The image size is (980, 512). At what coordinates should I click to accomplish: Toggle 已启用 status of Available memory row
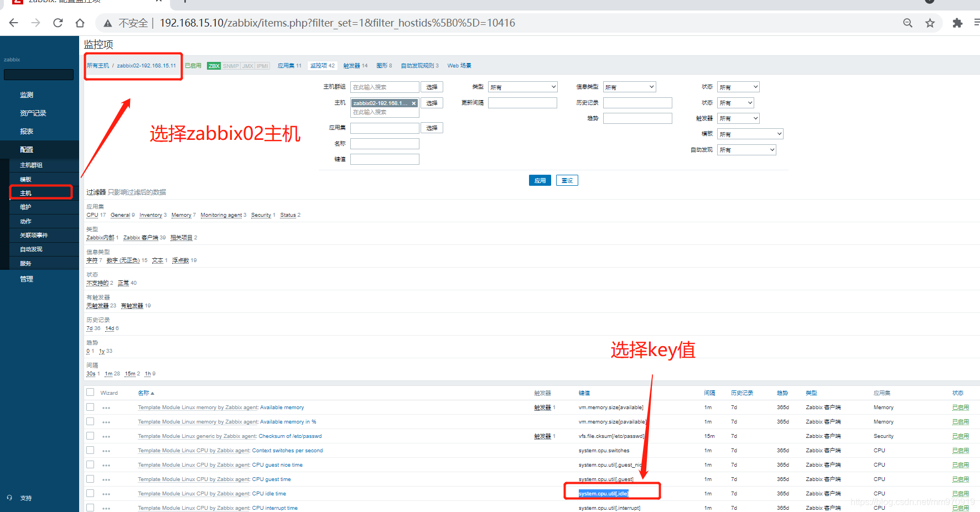click(960, 407)
